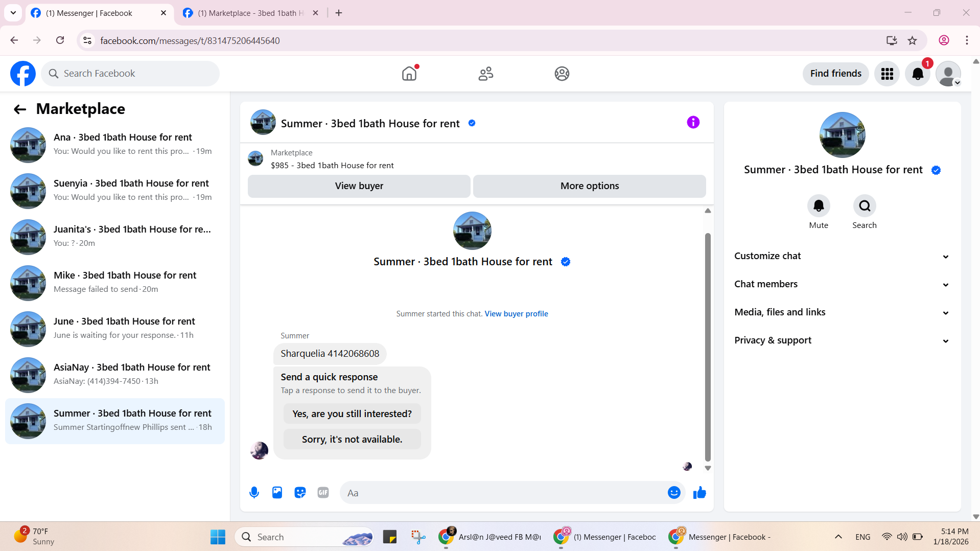Click the View buyer button
Image resolution: width=980 pixels, height=551 pixels.
(359, 186)
